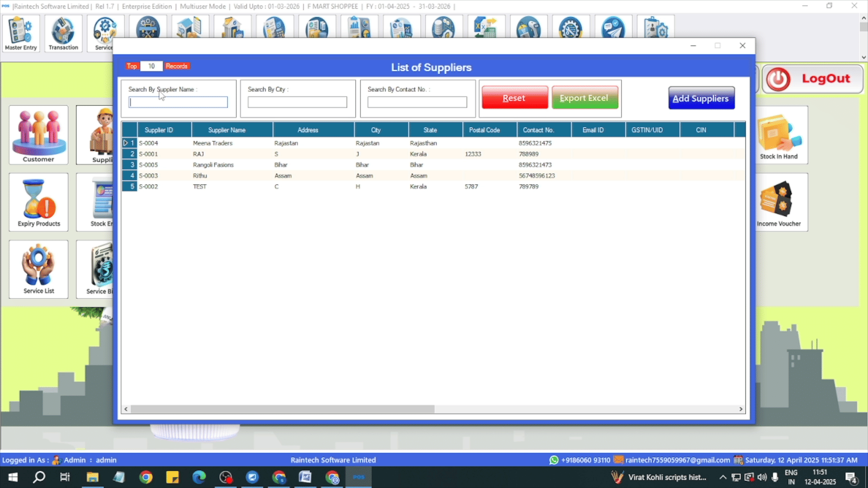Sort by Supplier Name column header
Viewport: 868px width, 488px height.
point(227,130)
